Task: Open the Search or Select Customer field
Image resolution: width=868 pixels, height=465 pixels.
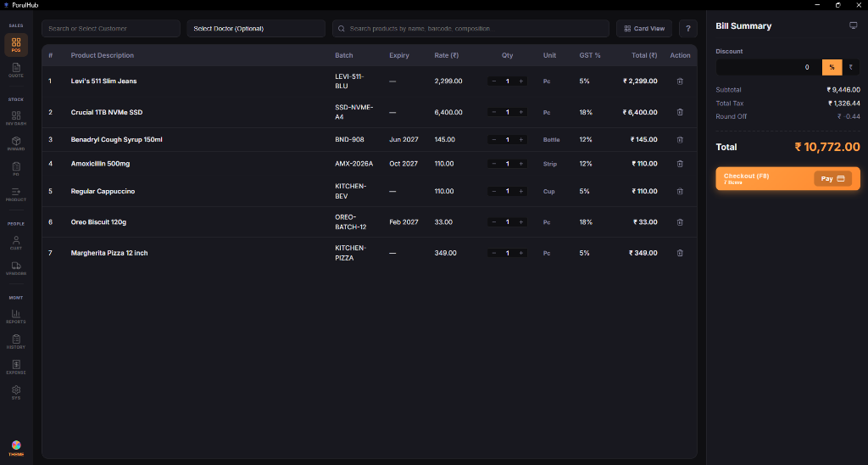Action: pos(111,28)
